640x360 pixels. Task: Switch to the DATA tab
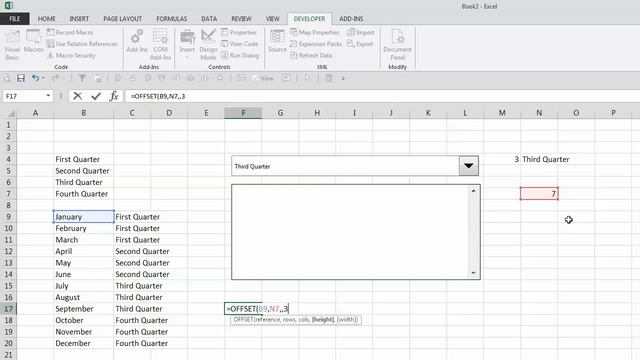(209, 19)
